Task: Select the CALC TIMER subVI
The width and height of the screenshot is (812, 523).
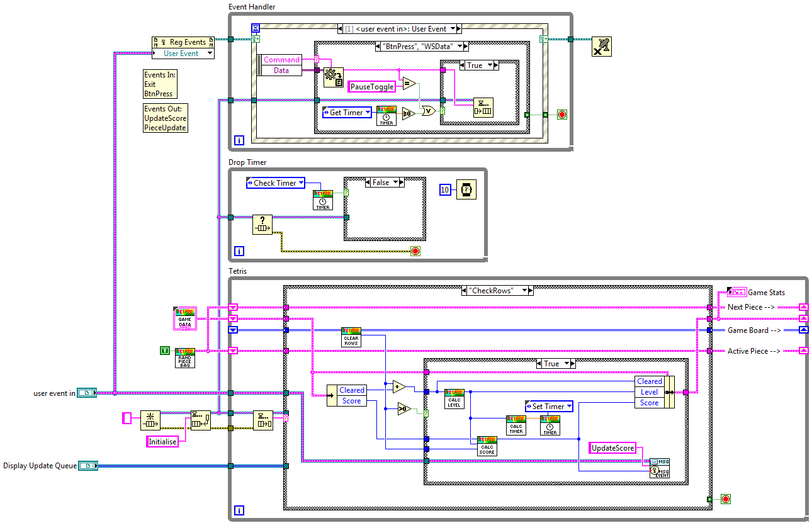Action: coord(516,425)
